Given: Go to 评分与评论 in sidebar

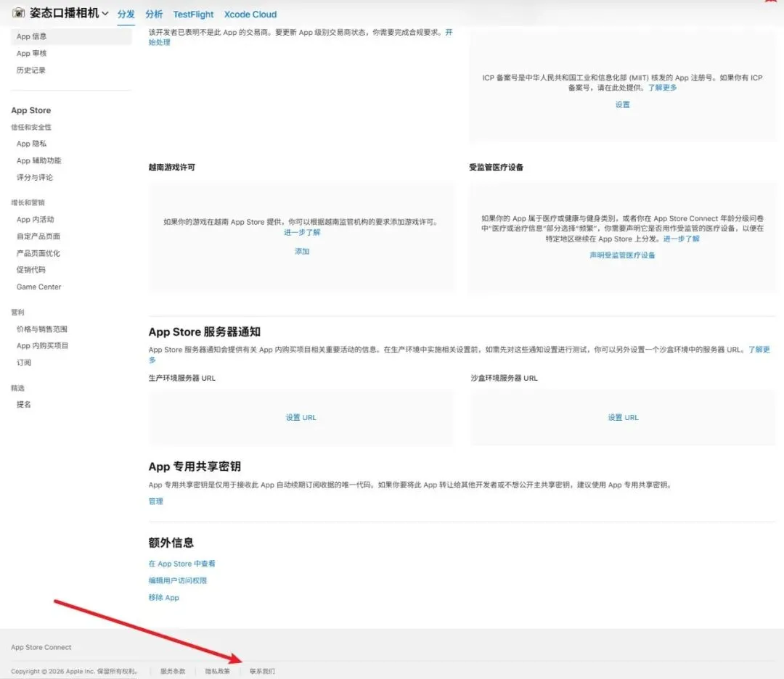Looking at the screenshot, I should click(35, 178).
